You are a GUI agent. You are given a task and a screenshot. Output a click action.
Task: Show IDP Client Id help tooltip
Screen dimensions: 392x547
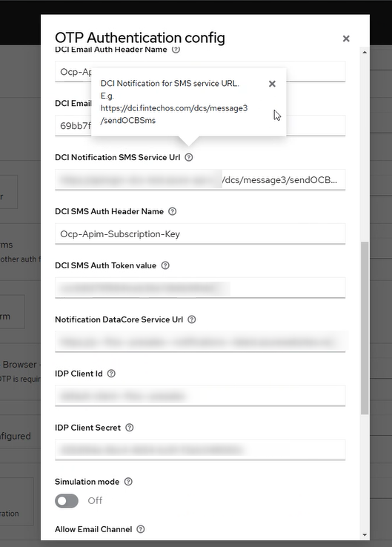pyautogui.click(x=111, y=374)
